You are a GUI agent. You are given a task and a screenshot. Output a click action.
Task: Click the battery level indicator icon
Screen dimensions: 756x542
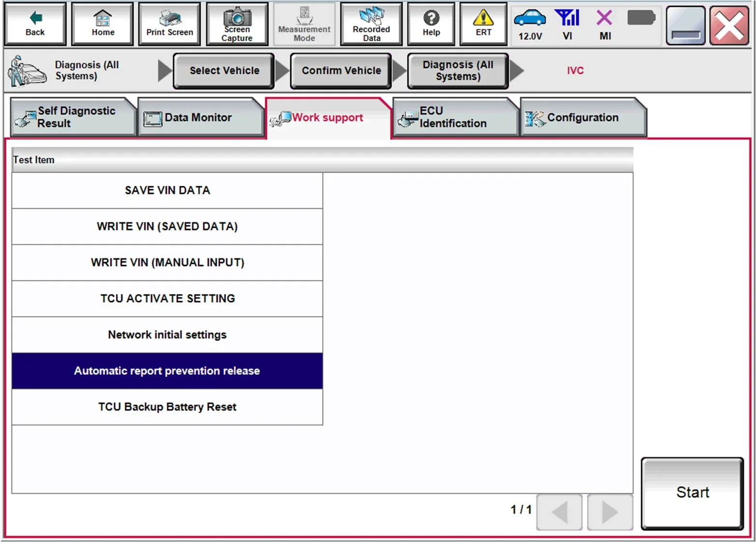pos(641,18)
